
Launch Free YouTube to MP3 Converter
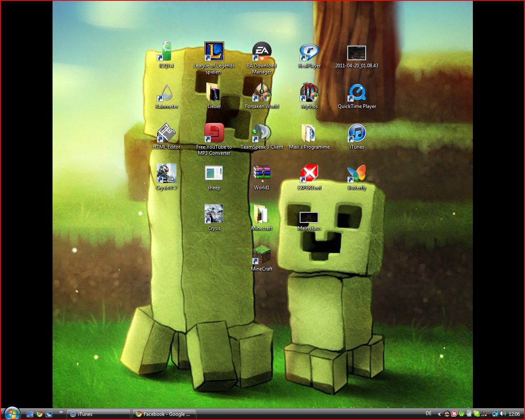tap(214, 140)
